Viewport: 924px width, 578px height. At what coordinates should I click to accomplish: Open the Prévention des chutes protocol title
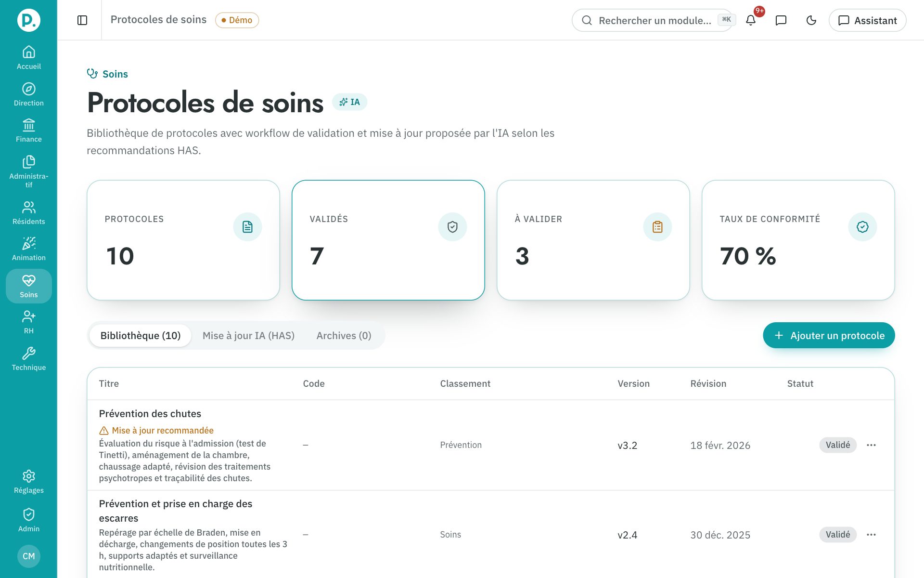click(150, 414)
